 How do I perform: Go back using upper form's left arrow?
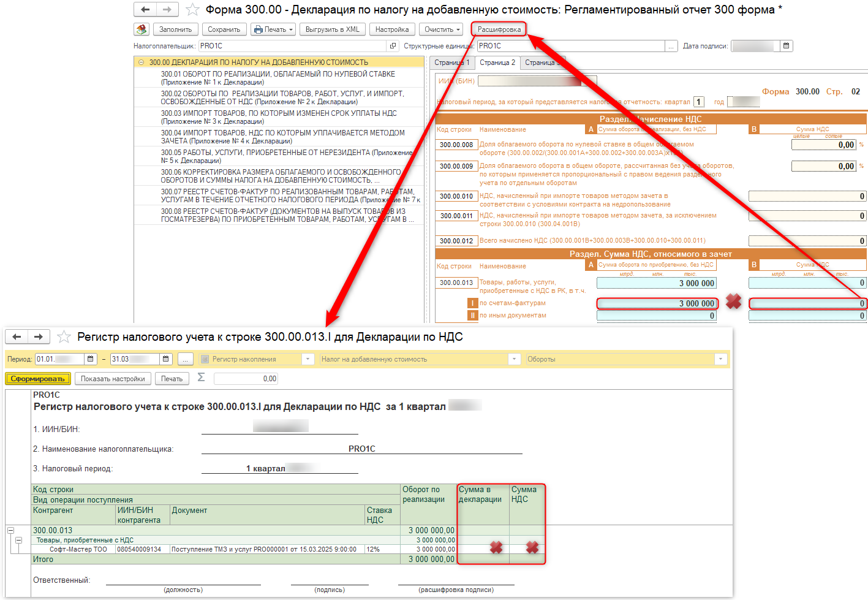(145, 10)
